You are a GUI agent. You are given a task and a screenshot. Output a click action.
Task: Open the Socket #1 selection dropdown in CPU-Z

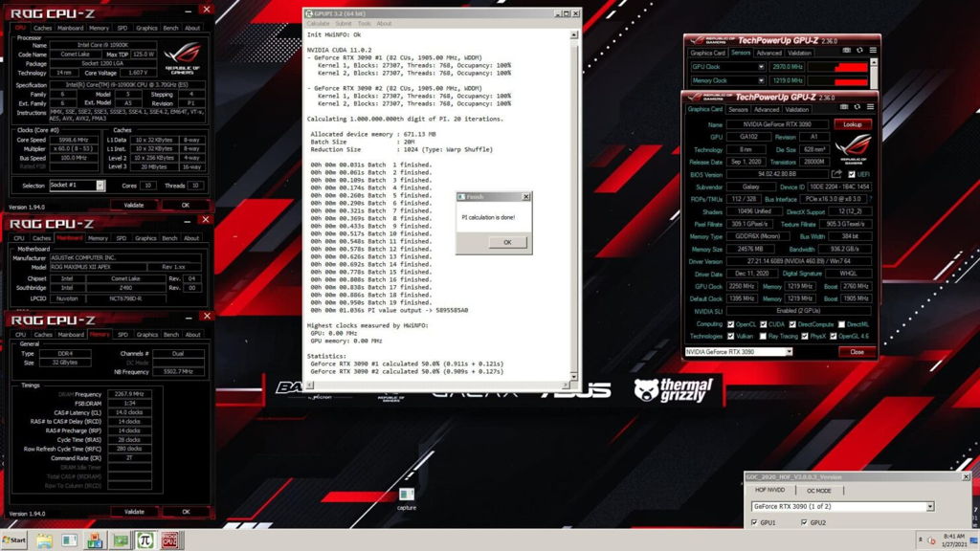point(77,186)
